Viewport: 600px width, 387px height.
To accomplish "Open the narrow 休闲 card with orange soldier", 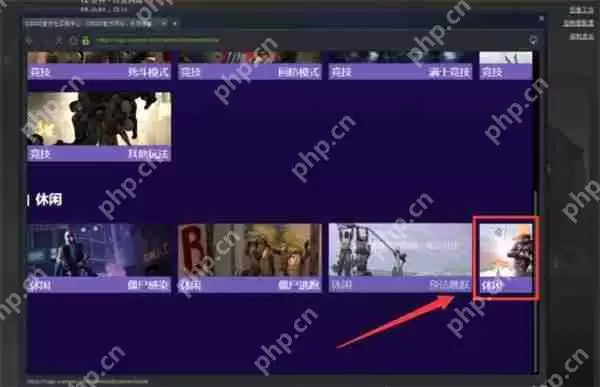I will click(506, 258).
